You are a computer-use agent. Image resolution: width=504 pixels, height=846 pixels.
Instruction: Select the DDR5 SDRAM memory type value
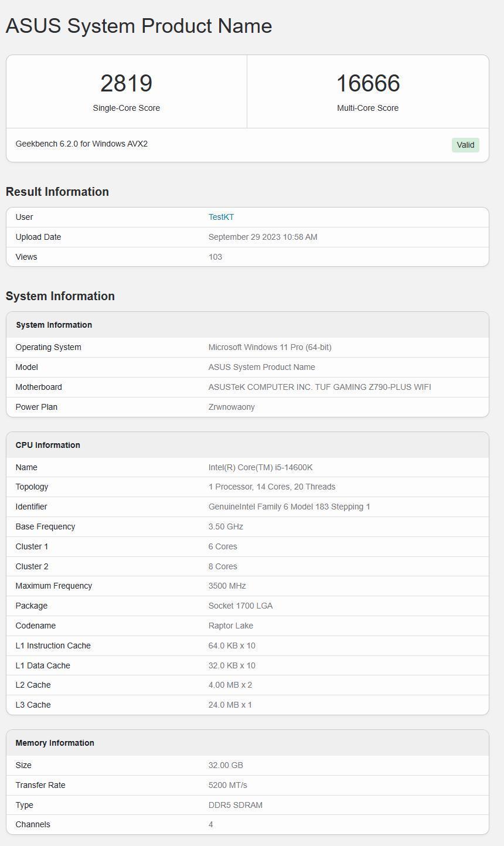pos(237,805)
